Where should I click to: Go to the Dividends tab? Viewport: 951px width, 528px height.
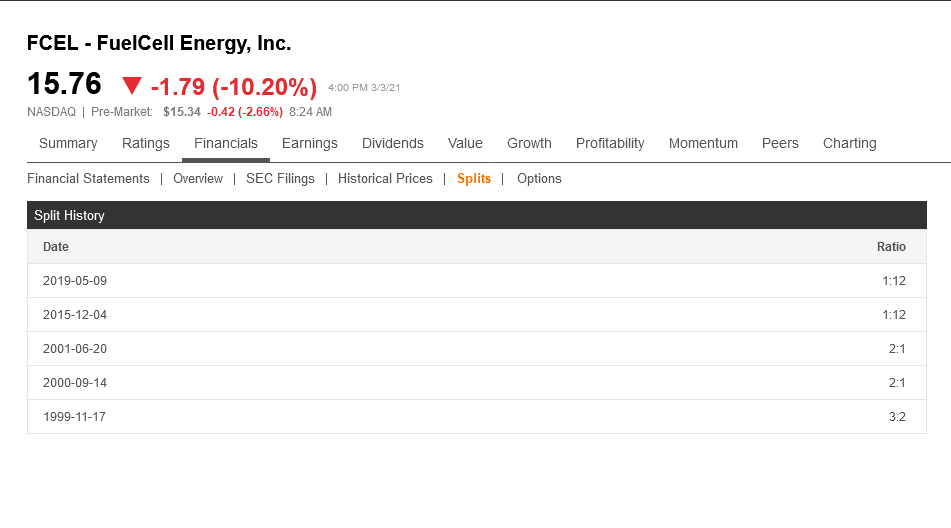(x=393, y=143)
